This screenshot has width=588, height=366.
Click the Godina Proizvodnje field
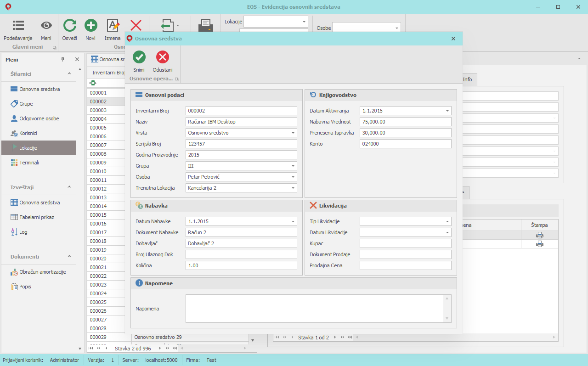pos(241,155)
